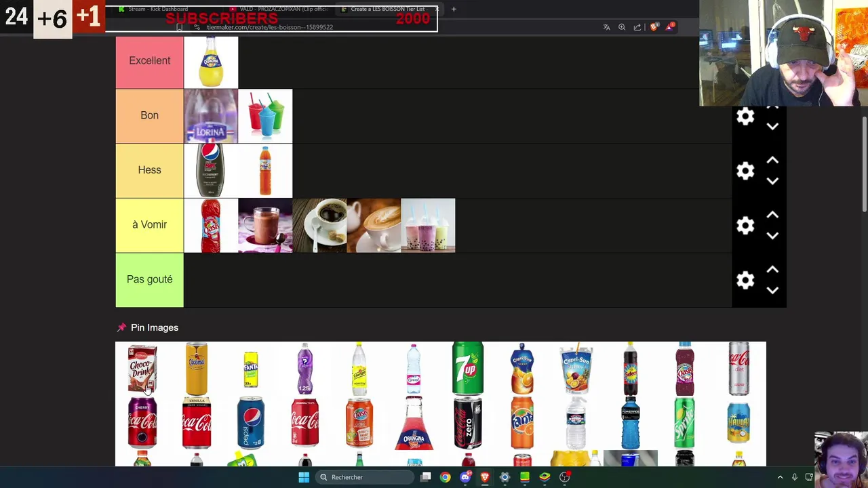Open the Windows Start menu
The width and height of the screenshot is (868, 488).
(304, 477)
